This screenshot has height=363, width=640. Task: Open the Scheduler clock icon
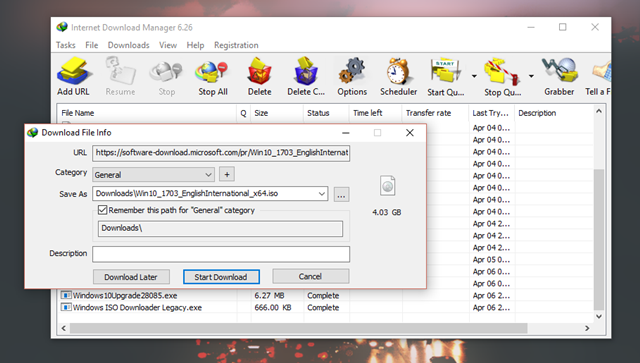tap(398, 71)
